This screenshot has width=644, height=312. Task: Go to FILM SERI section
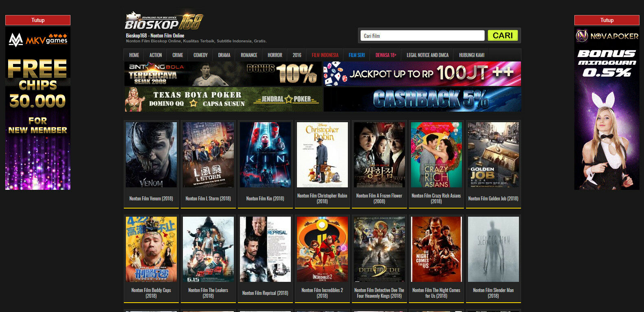(x=357, y=55)
